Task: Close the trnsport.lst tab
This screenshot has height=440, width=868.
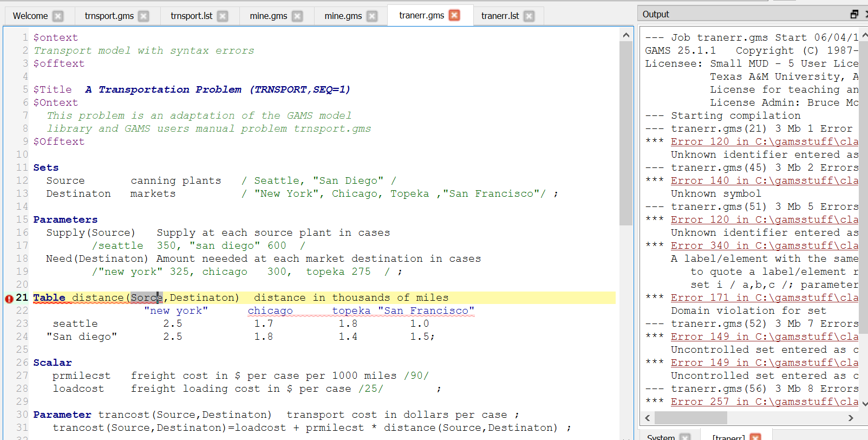Action: 223,16
